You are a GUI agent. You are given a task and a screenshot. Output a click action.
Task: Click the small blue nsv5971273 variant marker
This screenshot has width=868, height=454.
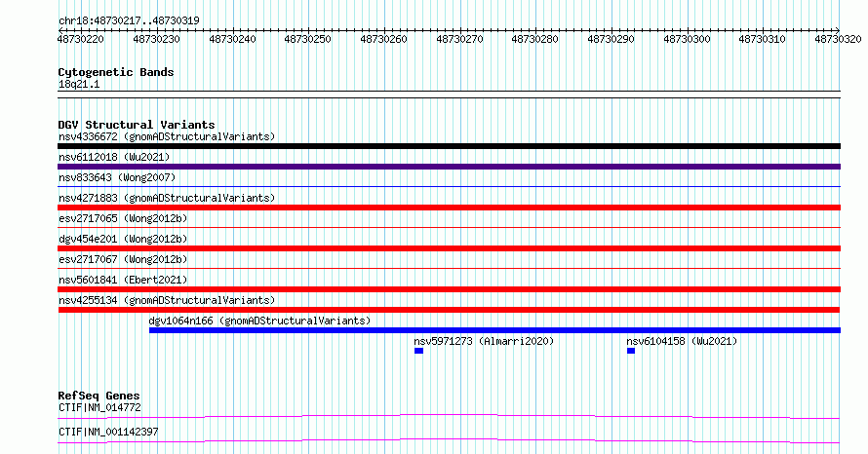(418, 351)
